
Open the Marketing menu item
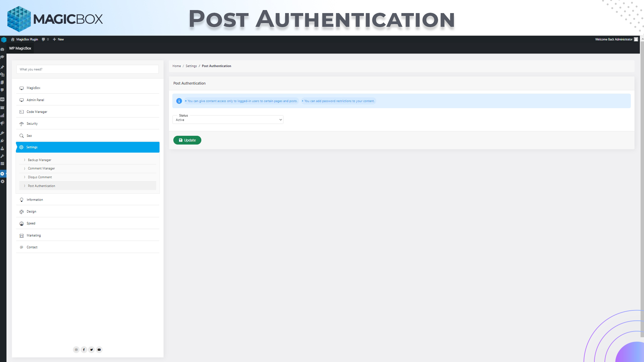click(88, 235)
